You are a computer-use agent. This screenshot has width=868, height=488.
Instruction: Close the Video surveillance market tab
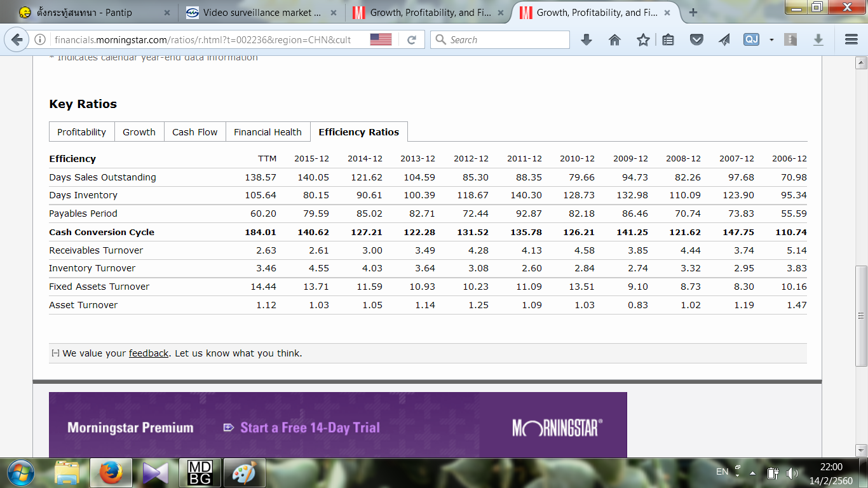[334, 13]
